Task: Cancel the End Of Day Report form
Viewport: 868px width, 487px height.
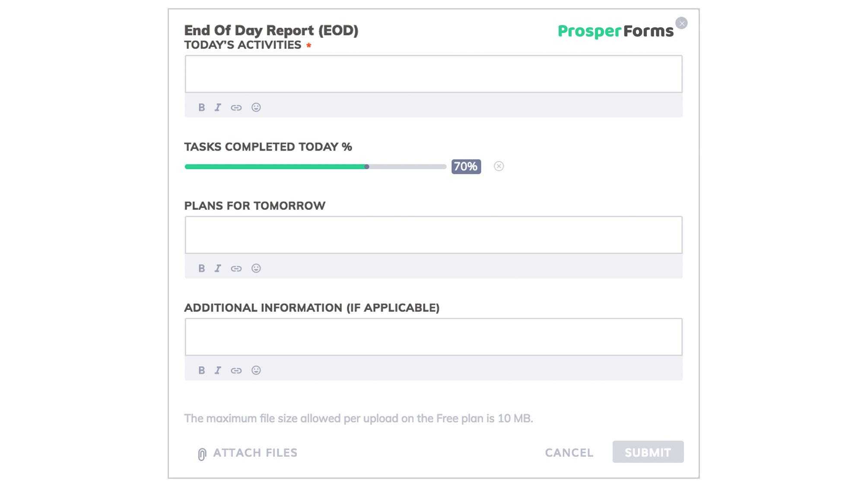Action: (569, 452)
